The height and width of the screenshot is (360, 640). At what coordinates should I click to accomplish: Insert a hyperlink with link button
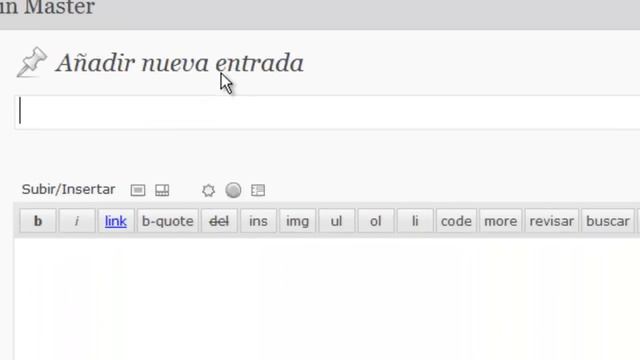pos(116,221)
